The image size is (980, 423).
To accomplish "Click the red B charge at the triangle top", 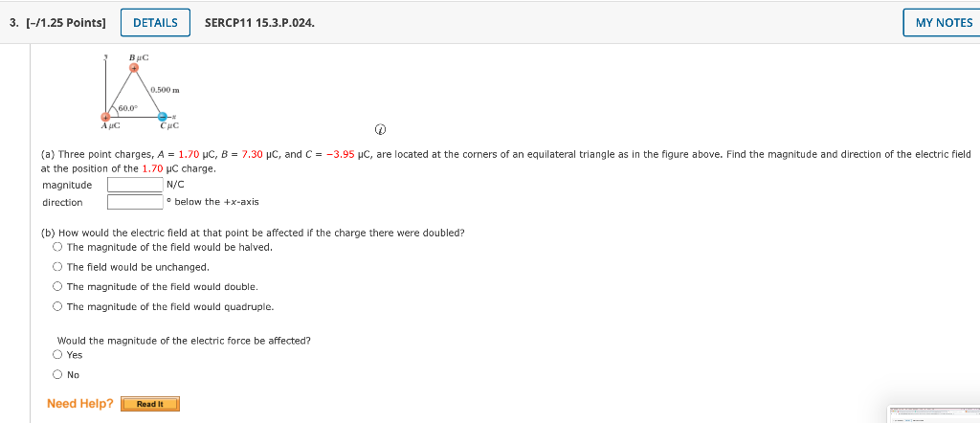I will [x=134, y=68].
